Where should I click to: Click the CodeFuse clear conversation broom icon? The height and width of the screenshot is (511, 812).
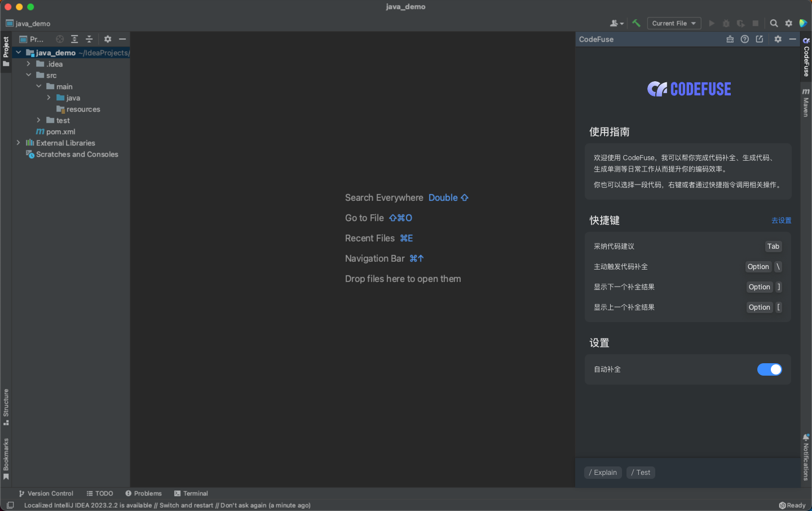click(730, 39)
